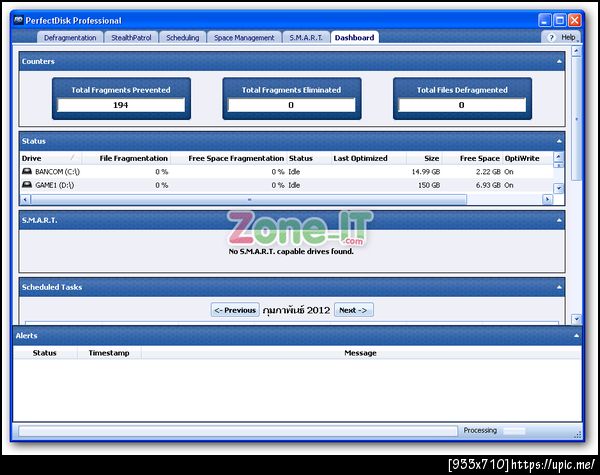Collapse the Scheduled Tasks panel
The height and width of the screenshot is (475, 600).
coord(559,287)
